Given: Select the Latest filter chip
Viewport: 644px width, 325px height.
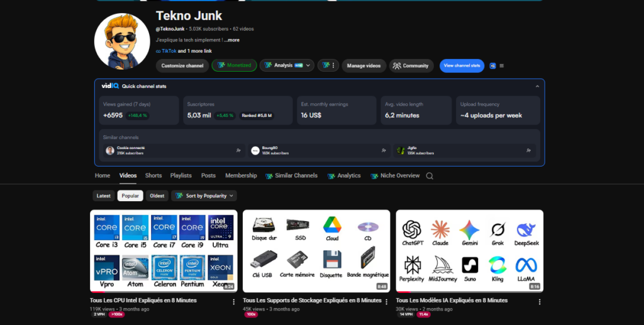Looking at the screenshot, I should pyautogui.click(x=104, y=196).
